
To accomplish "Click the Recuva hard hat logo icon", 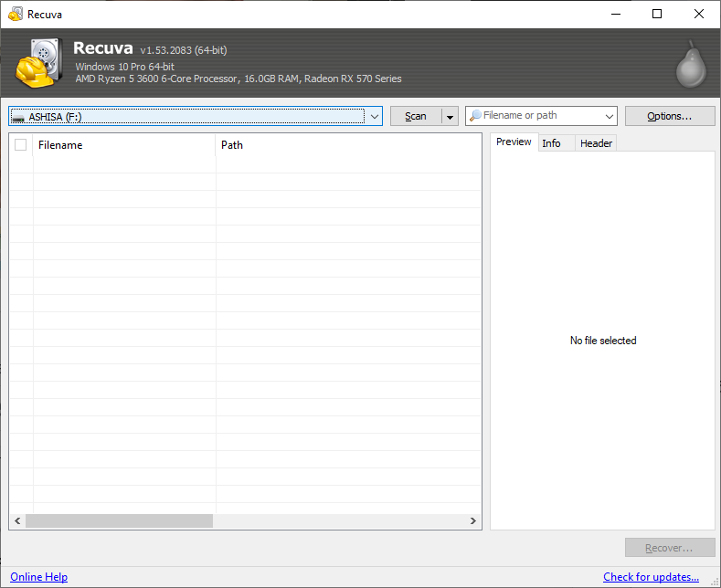I will point(39,63).
